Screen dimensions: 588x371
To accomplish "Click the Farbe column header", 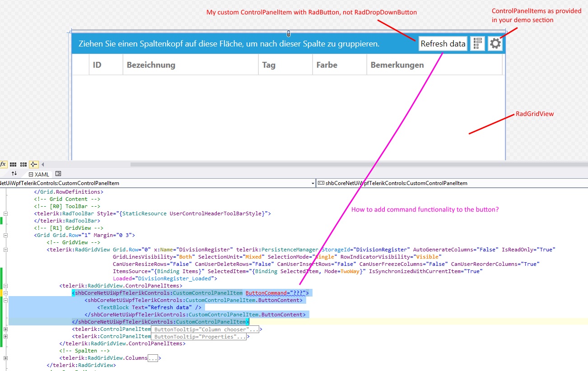I will [340, 65].
